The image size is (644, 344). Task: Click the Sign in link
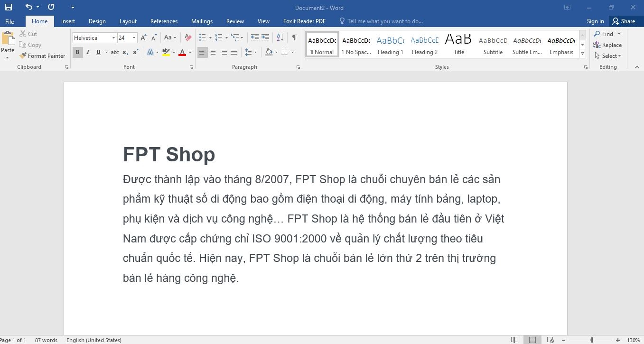pos(595,21)
